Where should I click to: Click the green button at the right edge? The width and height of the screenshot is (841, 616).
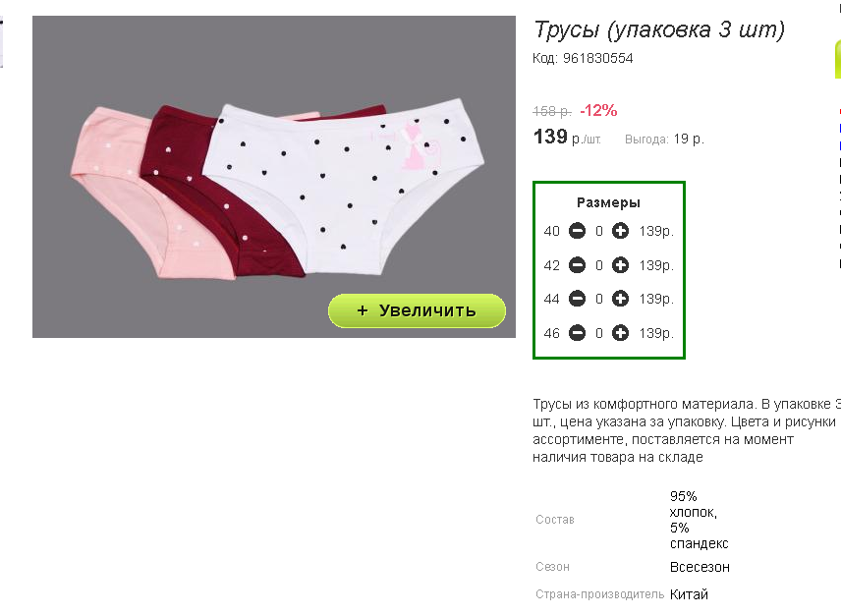(837, 59)
